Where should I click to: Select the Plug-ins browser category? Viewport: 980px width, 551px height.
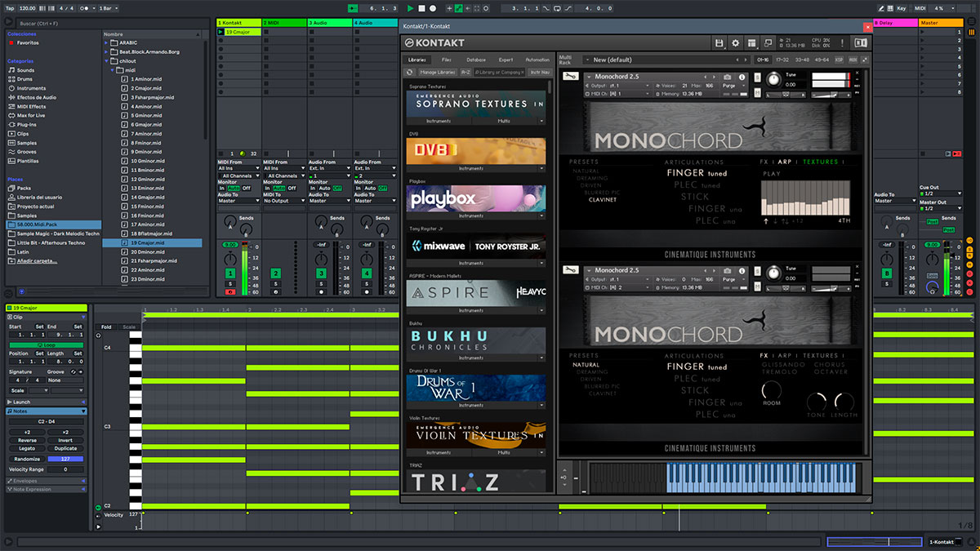coord(26,124)
